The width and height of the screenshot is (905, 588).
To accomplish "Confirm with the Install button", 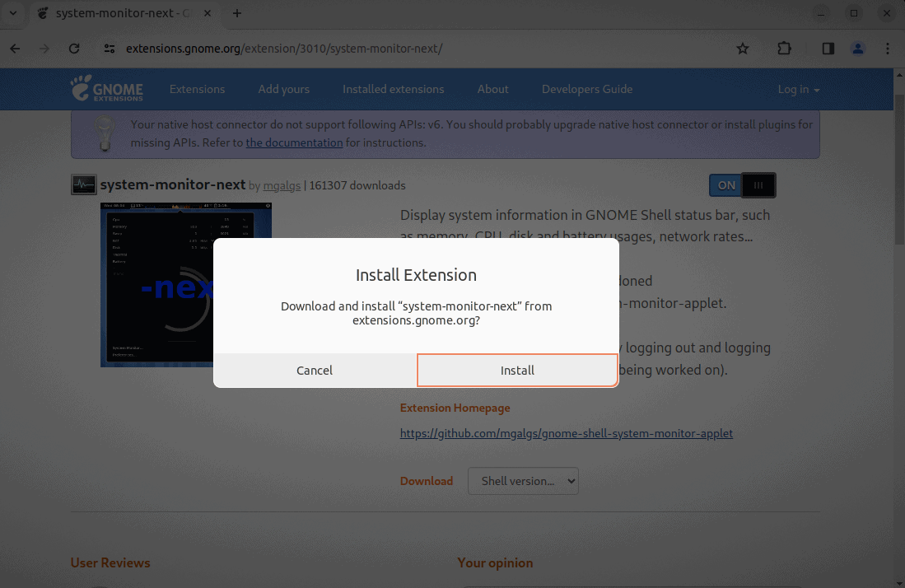I will 517,370.
